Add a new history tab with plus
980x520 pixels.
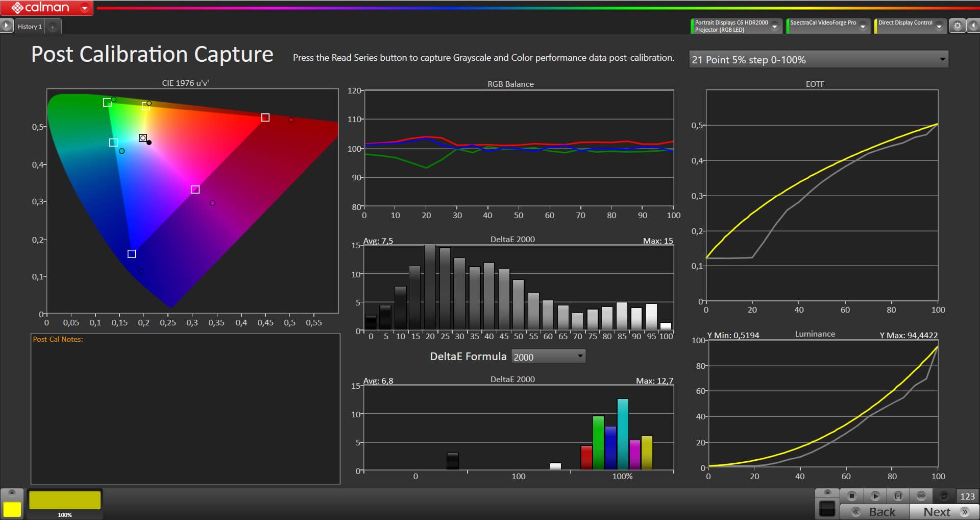click(x=53, y=27)
